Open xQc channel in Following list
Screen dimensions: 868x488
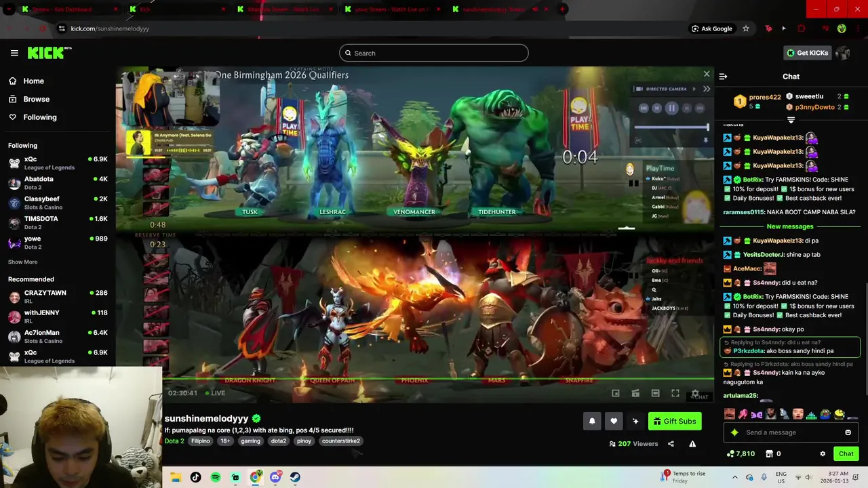[58, 163]
